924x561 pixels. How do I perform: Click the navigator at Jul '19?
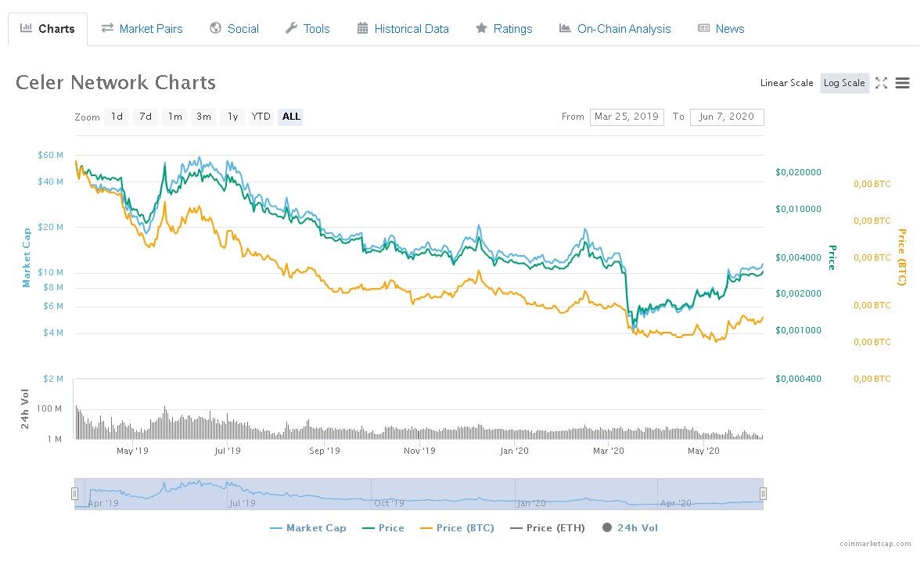243,503
